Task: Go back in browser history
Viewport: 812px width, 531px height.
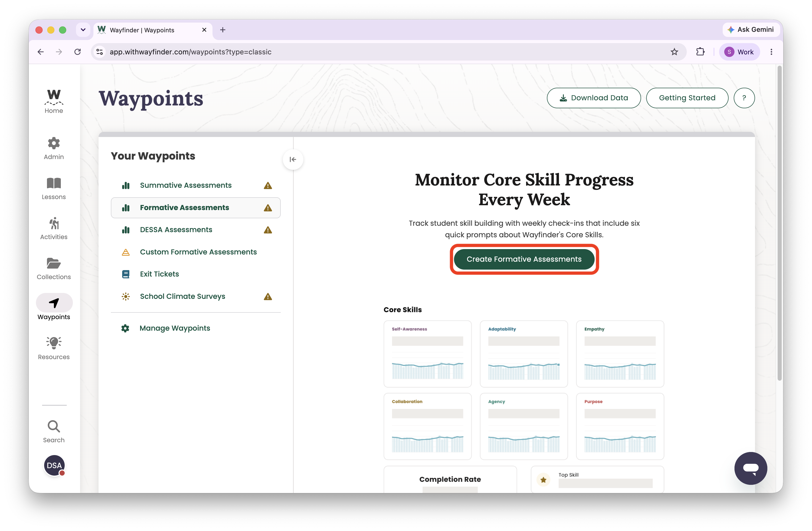Action: [x=41, y=52]
